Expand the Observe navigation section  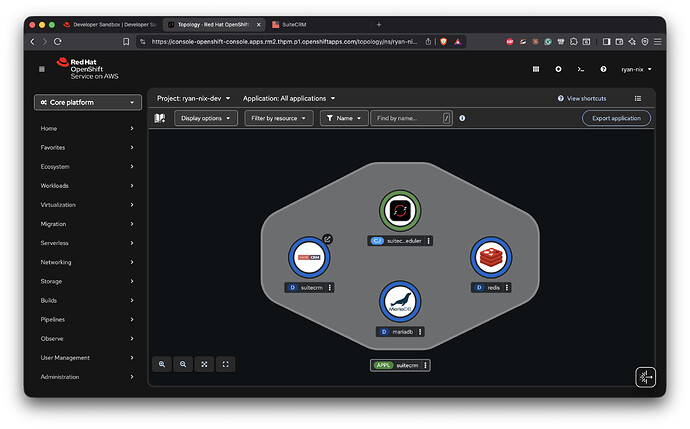(87, 339)
